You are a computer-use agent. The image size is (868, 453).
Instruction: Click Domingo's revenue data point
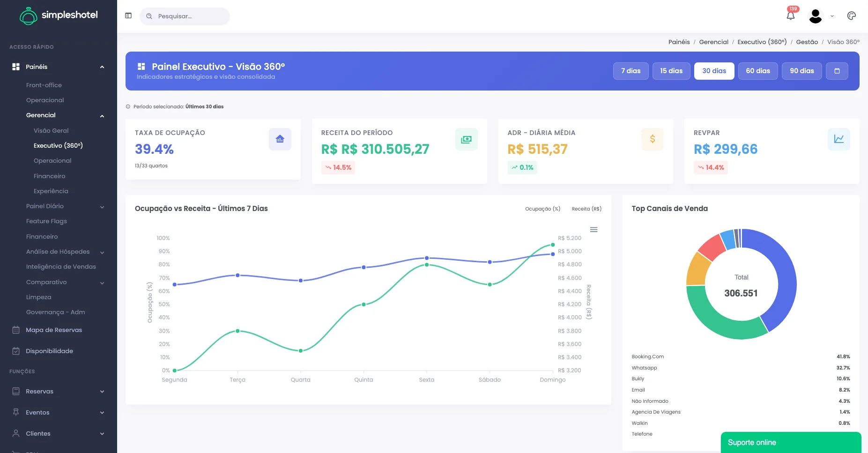click(x=553, y=245)
